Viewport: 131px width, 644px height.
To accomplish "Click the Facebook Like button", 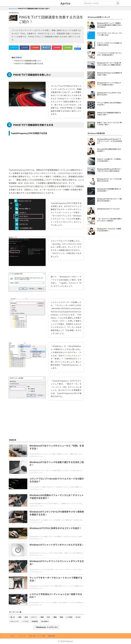I will click(x=77, y=49).
